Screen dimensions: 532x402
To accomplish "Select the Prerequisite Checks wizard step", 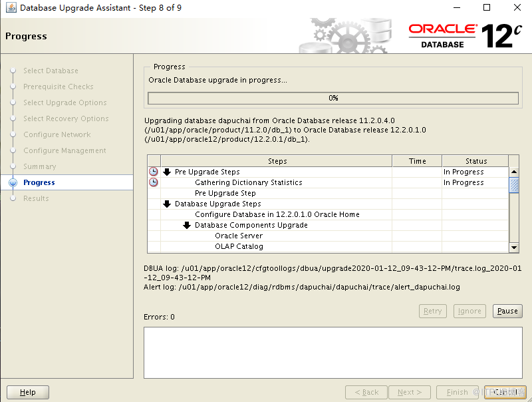I will point(59,87).
